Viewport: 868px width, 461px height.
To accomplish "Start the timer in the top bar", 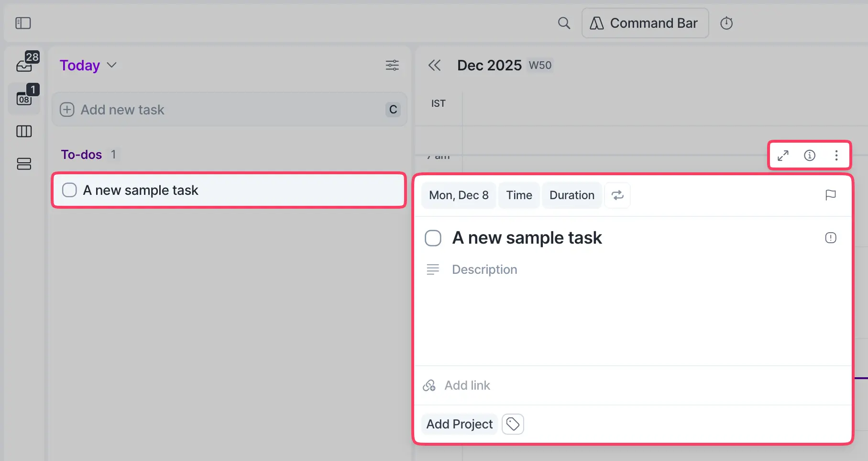I will [726, 22].
